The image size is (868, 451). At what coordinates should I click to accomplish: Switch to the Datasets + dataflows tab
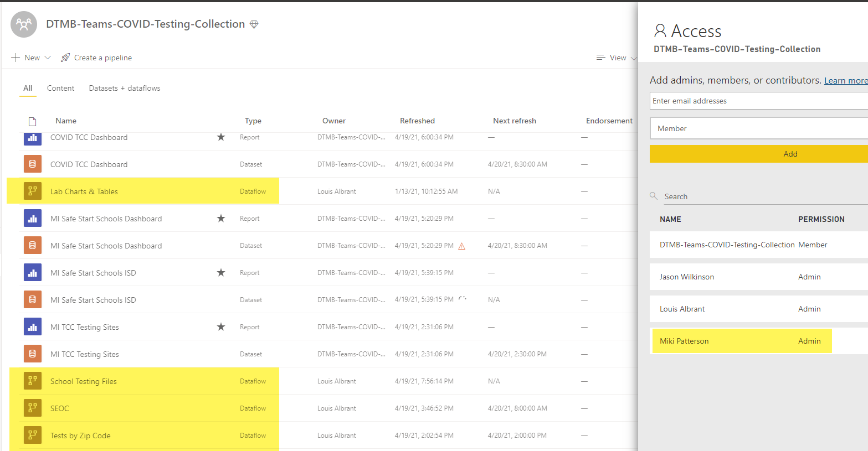[x=125, y=88]
